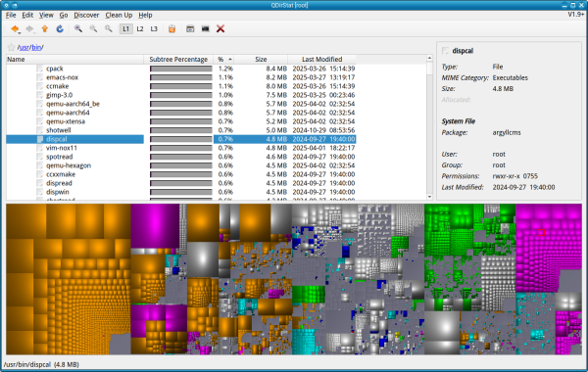The width and height of the screenshot is (588, 372).
Task: Click the red-outlined tile in the treemap
Action: [541, 232]
